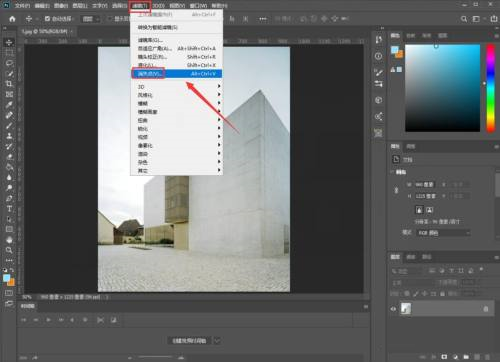500x362 pixels.
Task: Toggle the Auto-Select checkbox in options bar
Action: [x=47, y=19]
